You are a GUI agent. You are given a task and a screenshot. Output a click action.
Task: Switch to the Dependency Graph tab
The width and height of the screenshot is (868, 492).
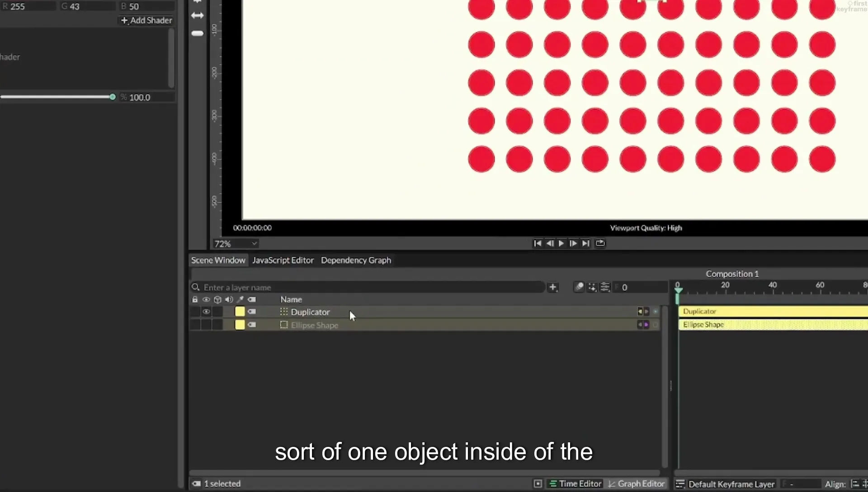pos(356,260)
